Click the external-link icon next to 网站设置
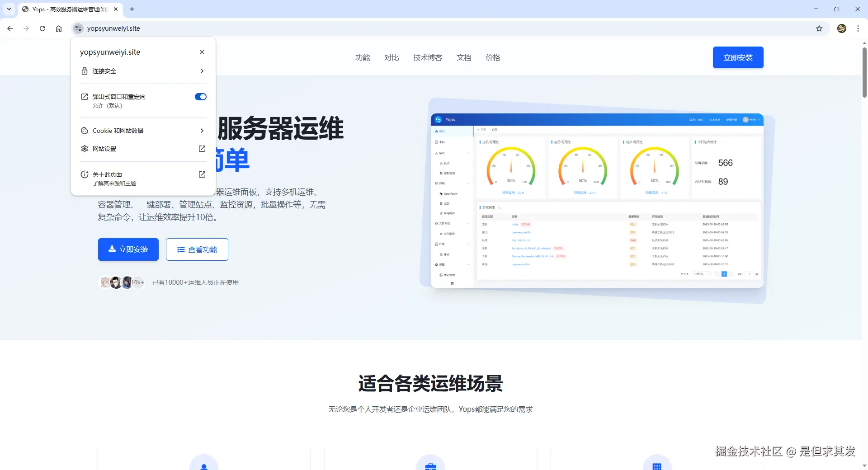Viewport: 868px width, 470px height. [x=202, y=148]
